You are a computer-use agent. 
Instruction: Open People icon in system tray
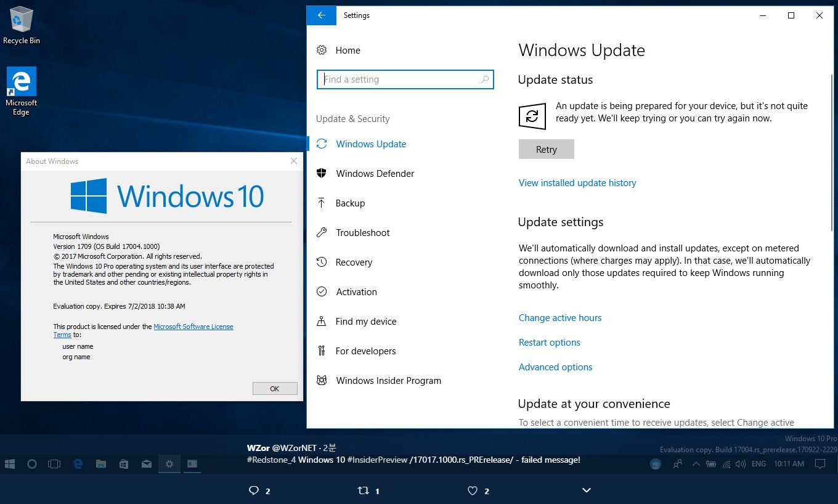[678, 464]
